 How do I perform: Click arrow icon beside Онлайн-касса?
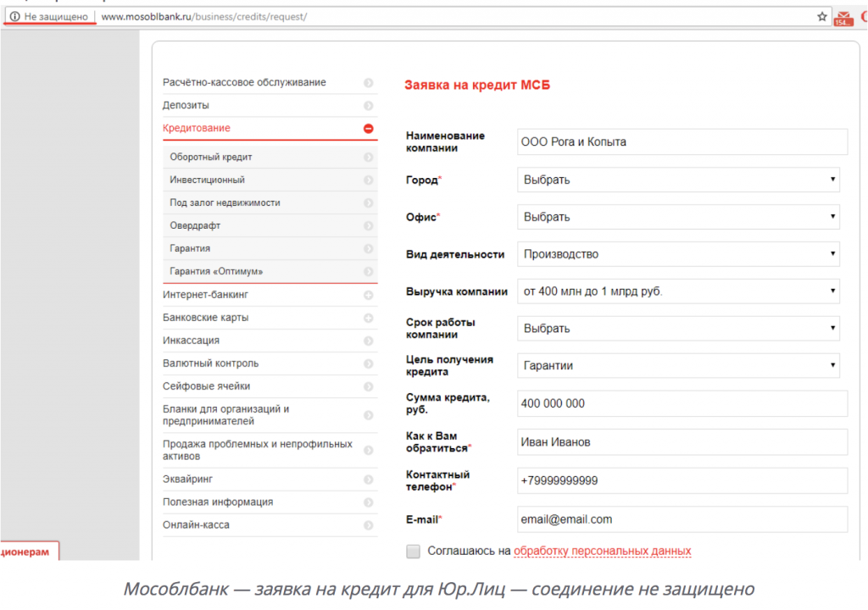368,525
